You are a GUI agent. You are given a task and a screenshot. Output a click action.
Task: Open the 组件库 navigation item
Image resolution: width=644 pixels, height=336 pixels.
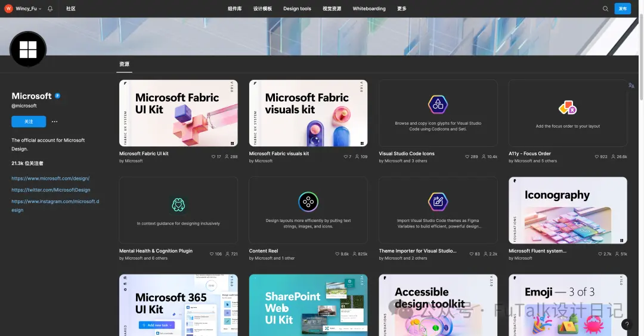coord(234,8)
